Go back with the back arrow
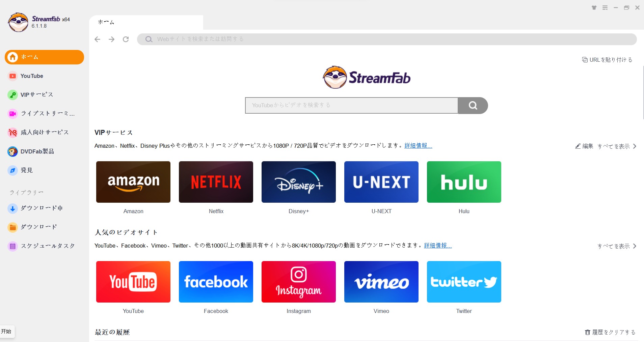 [x=98, y=39]
